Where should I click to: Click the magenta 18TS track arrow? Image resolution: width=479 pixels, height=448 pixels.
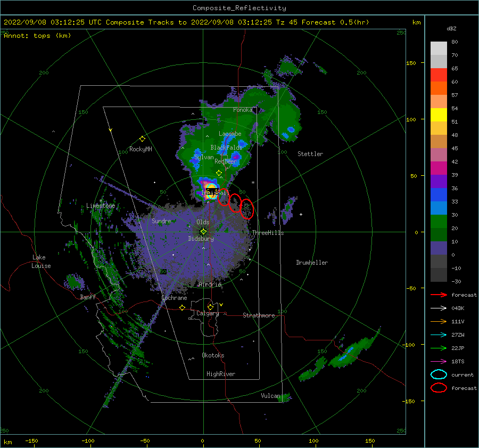pos(439,362)
